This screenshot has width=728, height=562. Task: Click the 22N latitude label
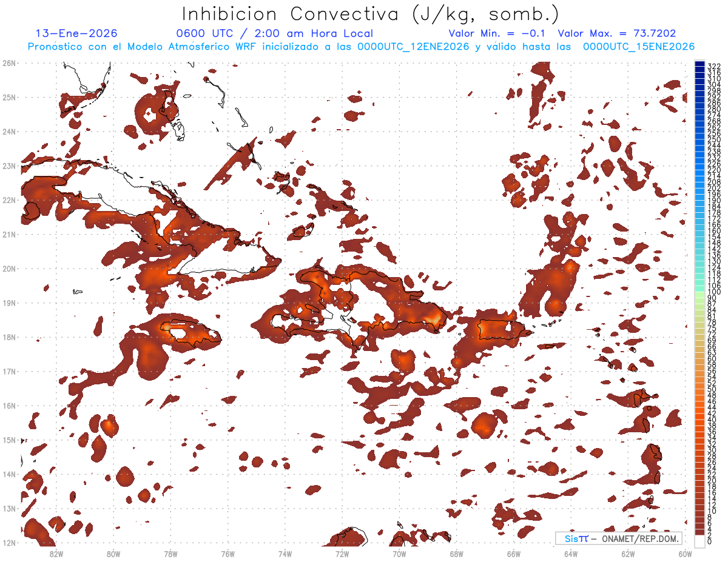click(9, 200)
